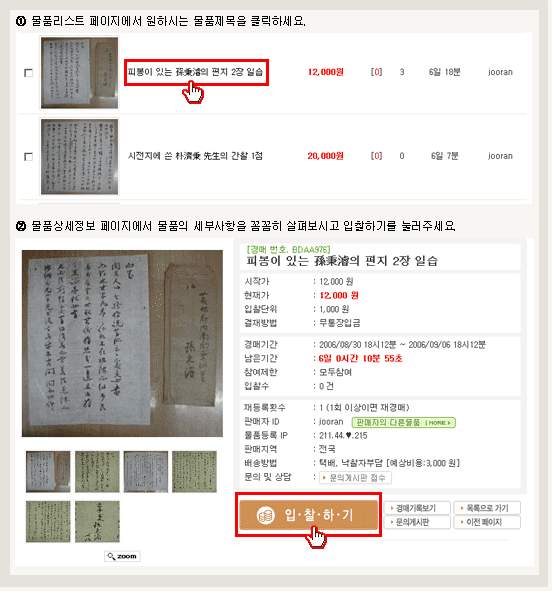The image size is (552, 591).
Task: Select the second green thumbnail in the first row
Action: (x=97, y=472)
